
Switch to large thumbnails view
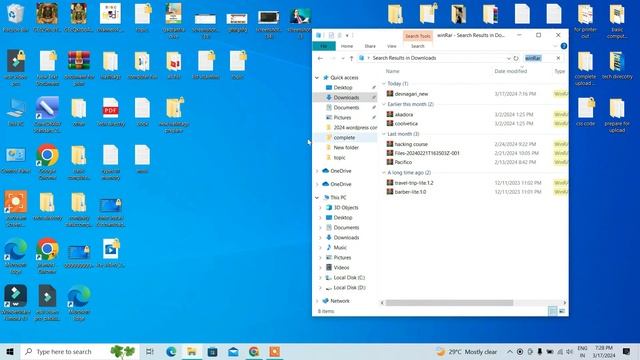562,311
